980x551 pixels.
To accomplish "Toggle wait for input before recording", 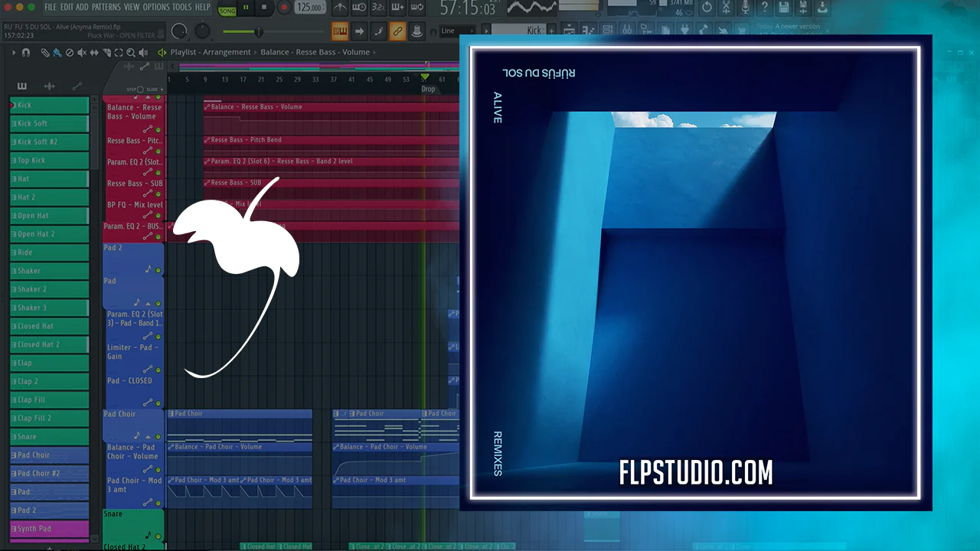I will 359,8.
